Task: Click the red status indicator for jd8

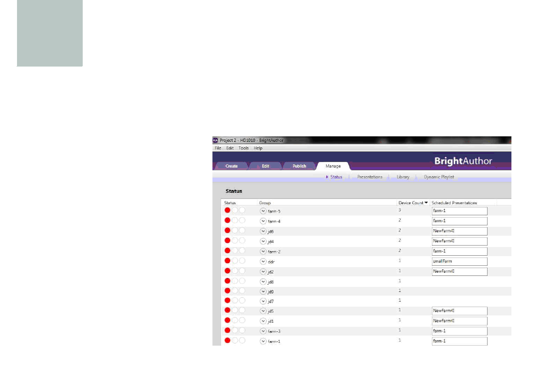Action: click(227, 281)
